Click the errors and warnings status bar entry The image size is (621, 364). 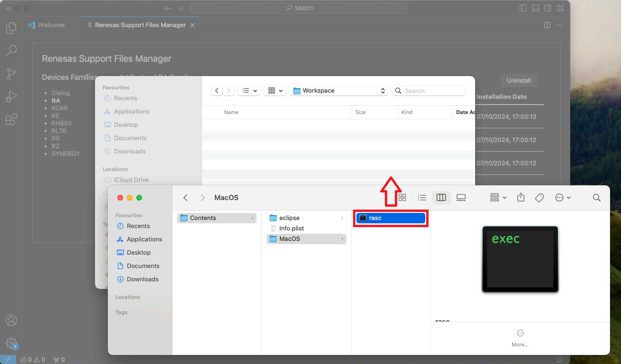click(x=33, y=360)
